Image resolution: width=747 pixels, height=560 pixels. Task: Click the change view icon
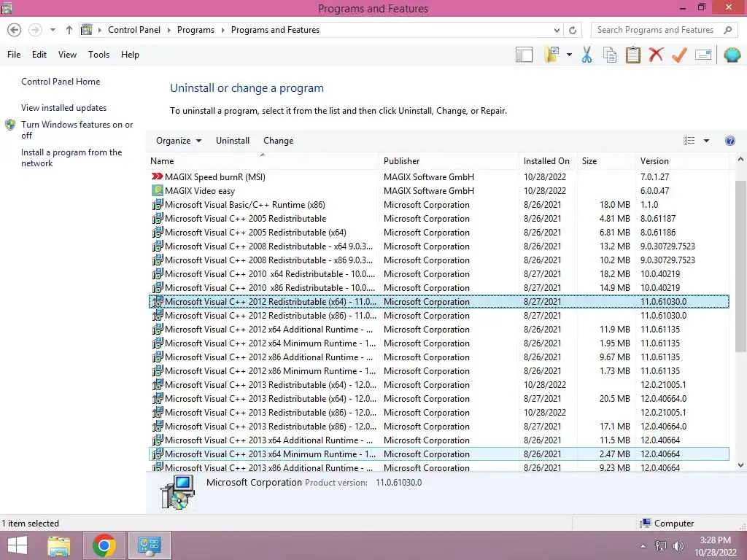coord(689,141)
